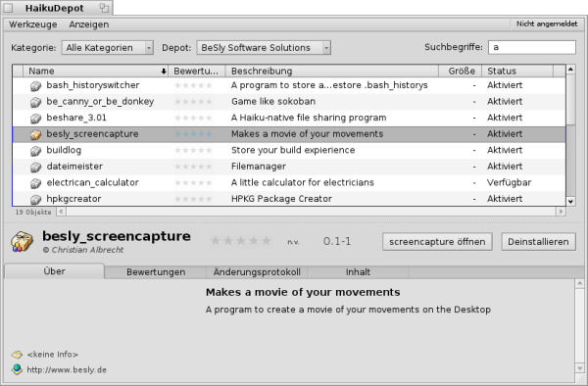This screenshot has width=588, height=386.
Task: Click the star rating in package header
Action: [241, 241]
